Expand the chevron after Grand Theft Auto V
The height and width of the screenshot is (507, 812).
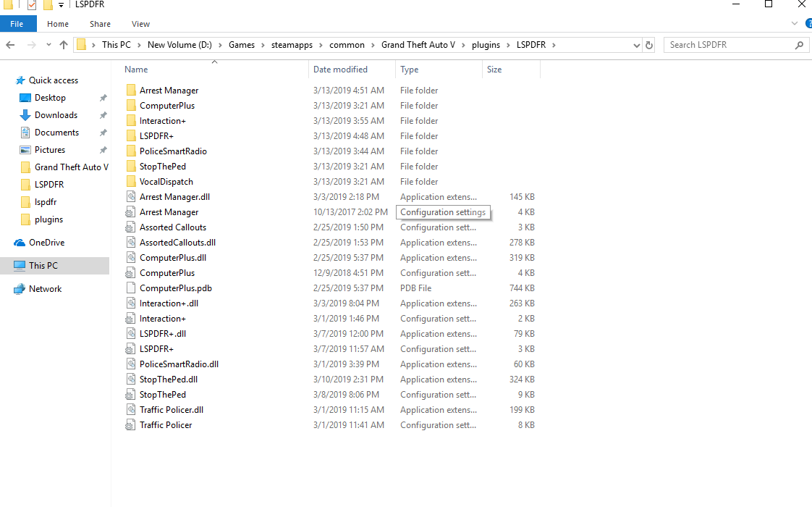click(x=463, y=45)
